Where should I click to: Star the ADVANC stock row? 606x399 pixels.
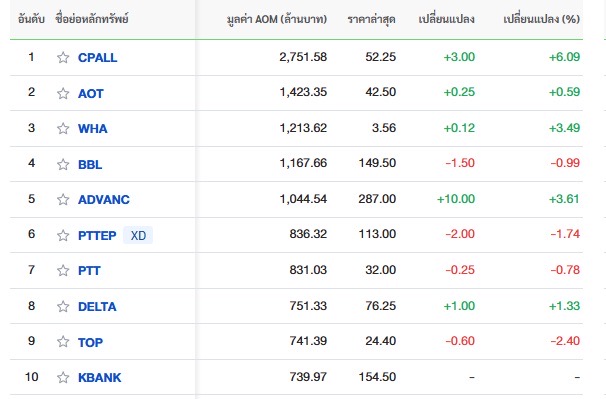63,200
